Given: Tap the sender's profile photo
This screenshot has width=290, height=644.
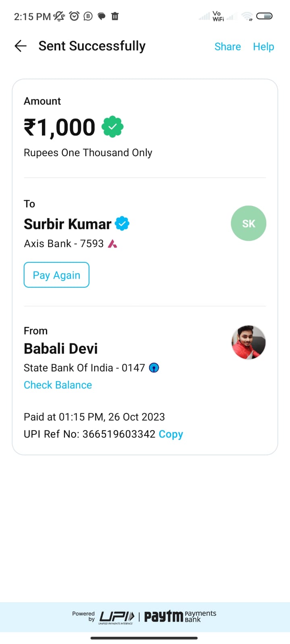Looking at the screenshot, I should coord(249,343).
